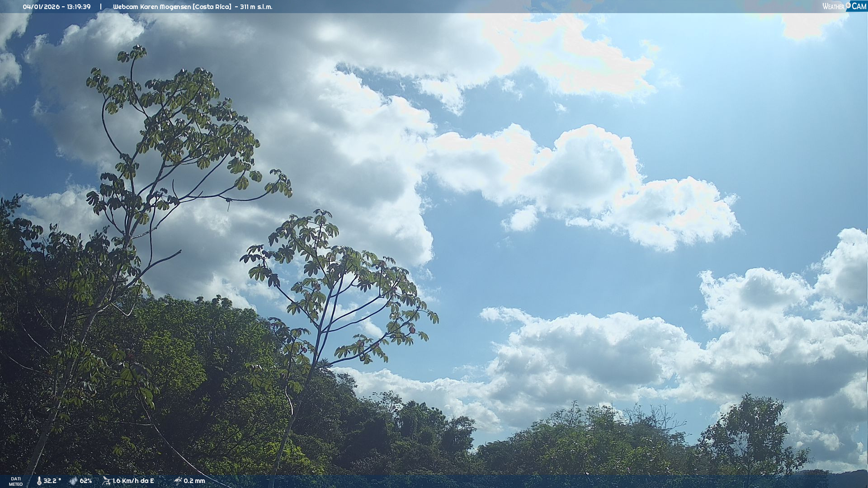The image size is (868, 488).
Task: Click the 311 m s.l.m. altitude text
Action: pos(256,7)
